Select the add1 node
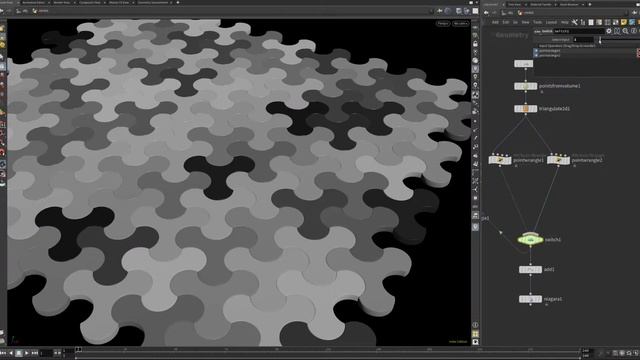The image size is (640, 360). click(x=530, y=269)
